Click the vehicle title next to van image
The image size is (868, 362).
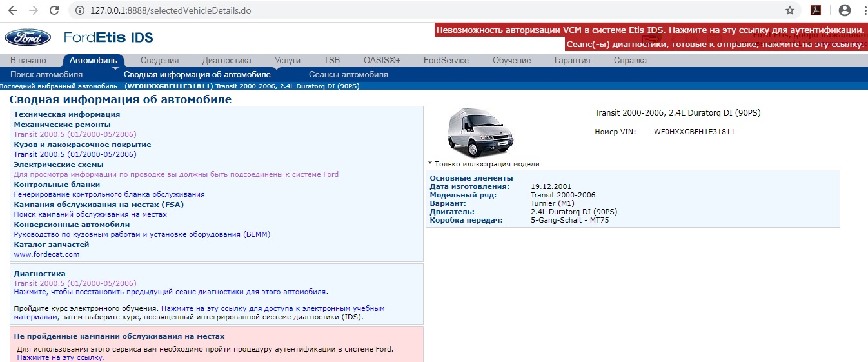[x=678, y=112]
